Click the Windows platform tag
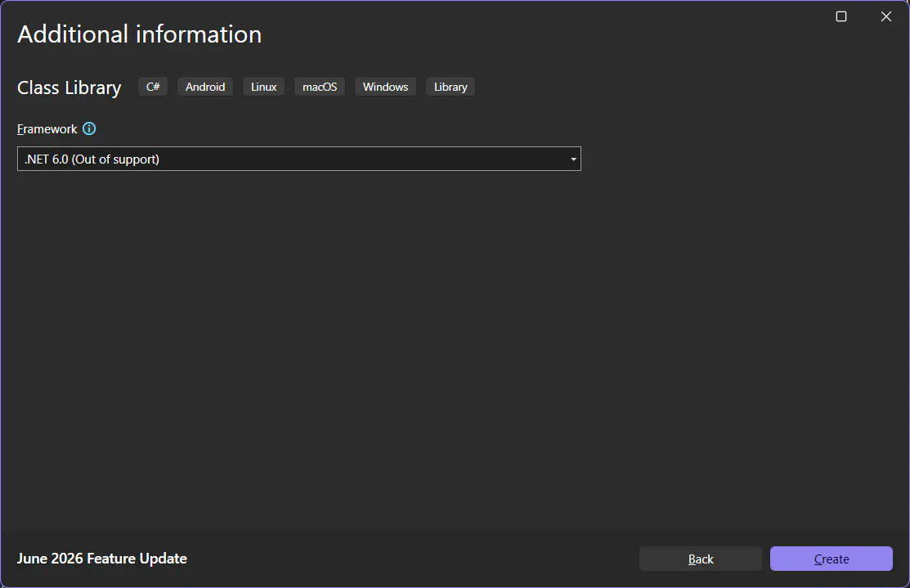 pos(385,87)
